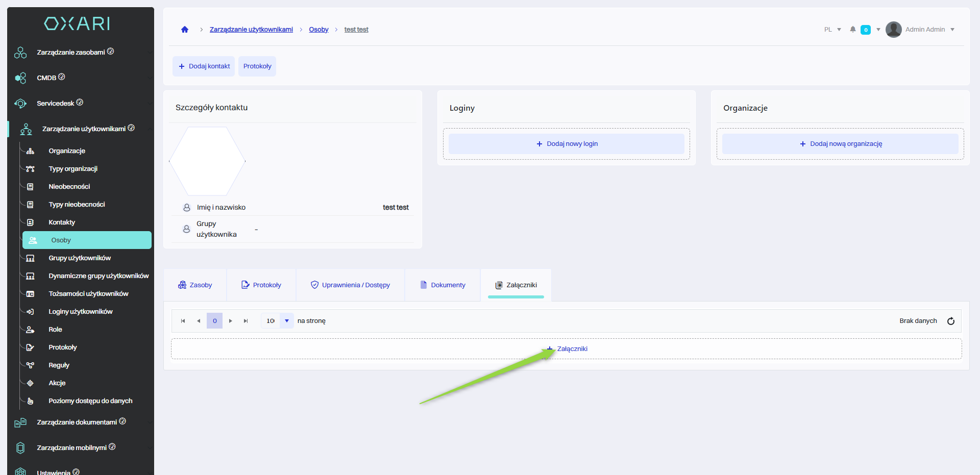Open the CMDB sidebar section
Image resolution: width=980 pixels, height=475 pixels.
click(46, 78)
